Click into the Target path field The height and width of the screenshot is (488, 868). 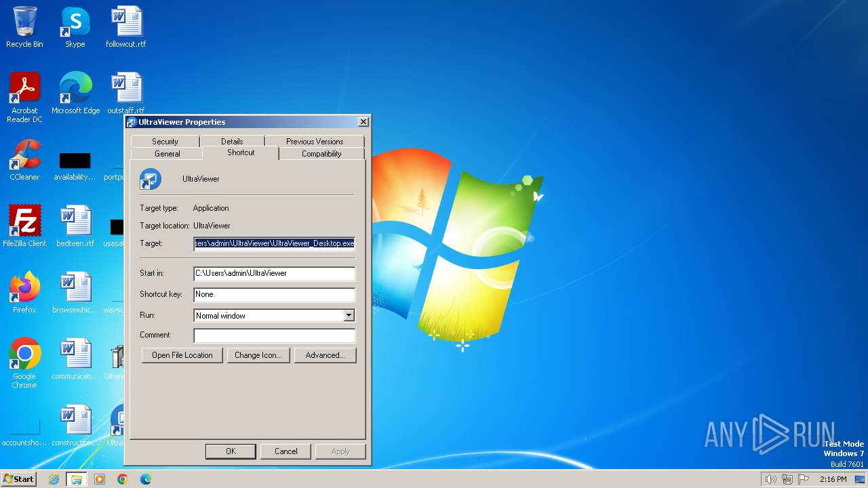coord(274,243)
